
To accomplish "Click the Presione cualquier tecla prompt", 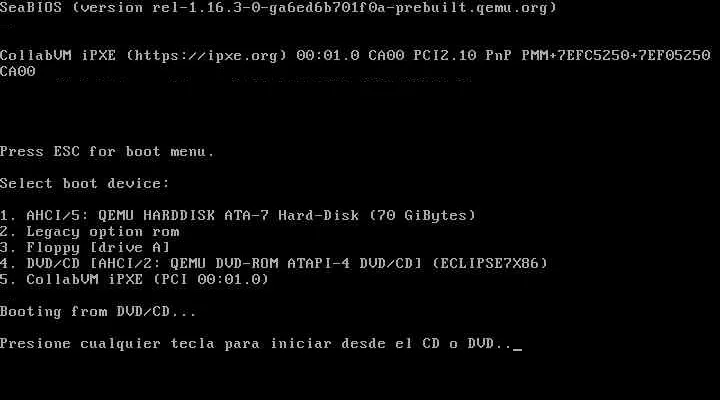I will 256,344.
